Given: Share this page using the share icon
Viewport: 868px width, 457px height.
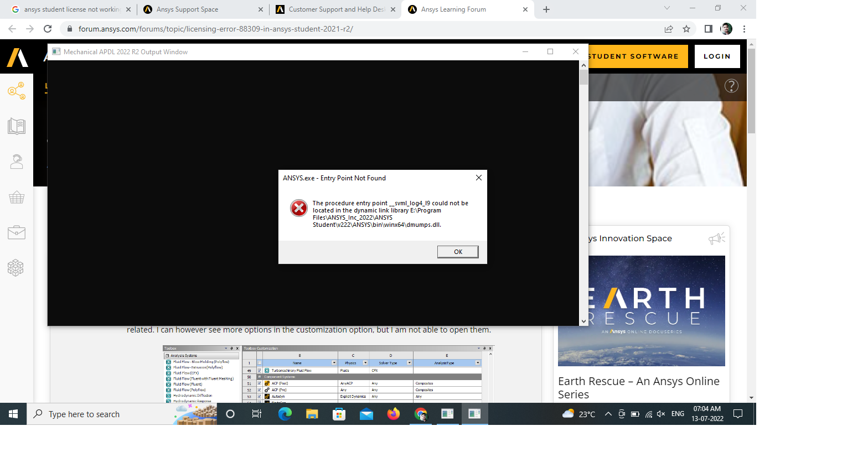Looking at the screenshot, I should coord(669,29).
